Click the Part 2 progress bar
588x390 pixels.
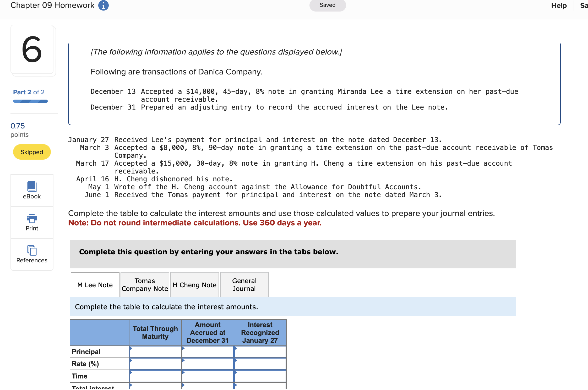point(30,101)
